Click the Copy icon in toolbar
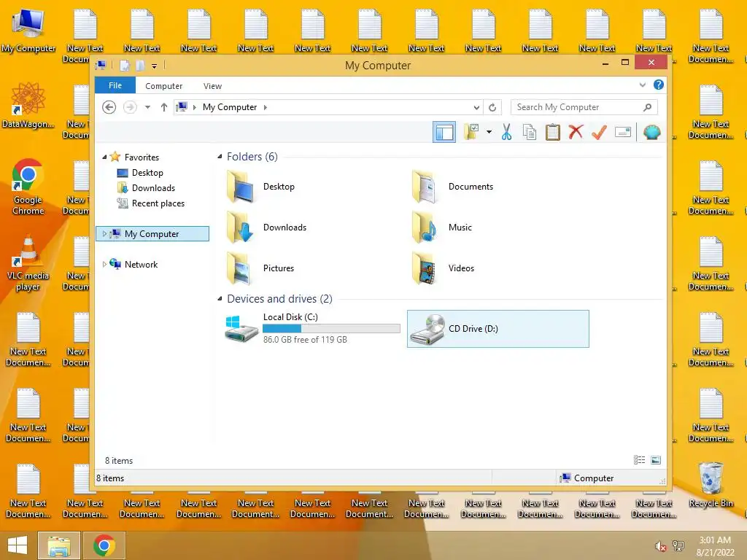The height and width of the screenshot is (560, 747). pyautogui.click(x=530, y=132)
